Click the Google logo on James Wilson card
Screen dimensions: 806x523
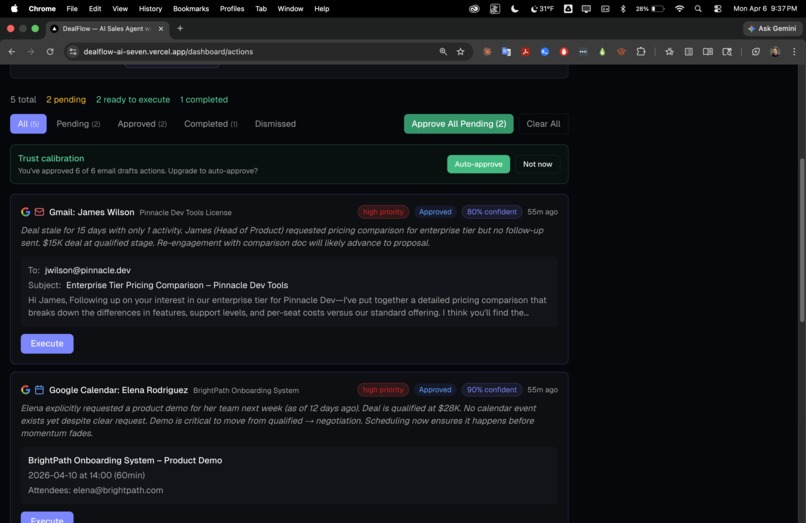pyautogui.click(x=25, y=212)
